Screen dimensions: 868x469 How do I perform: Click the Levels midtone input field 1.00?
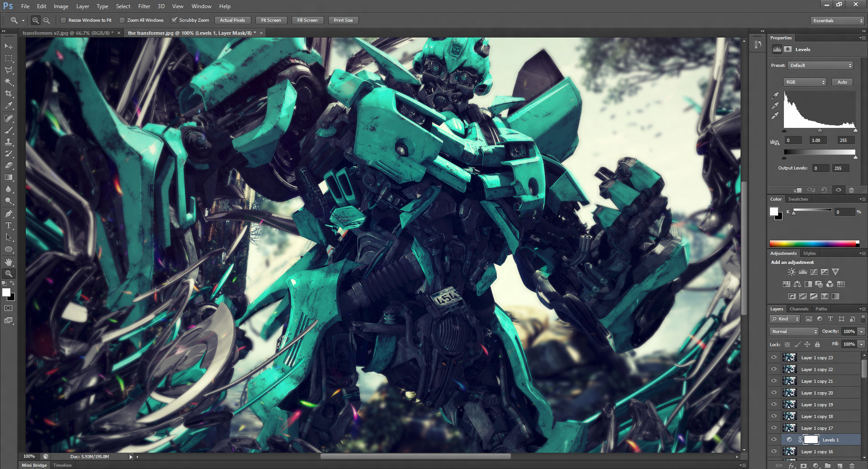(x=817, y=141)
